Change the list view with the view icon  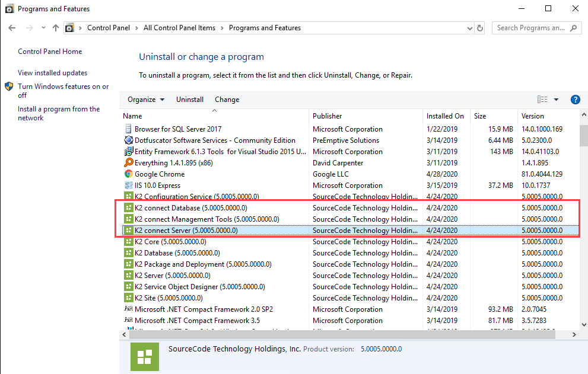point(542,100)
